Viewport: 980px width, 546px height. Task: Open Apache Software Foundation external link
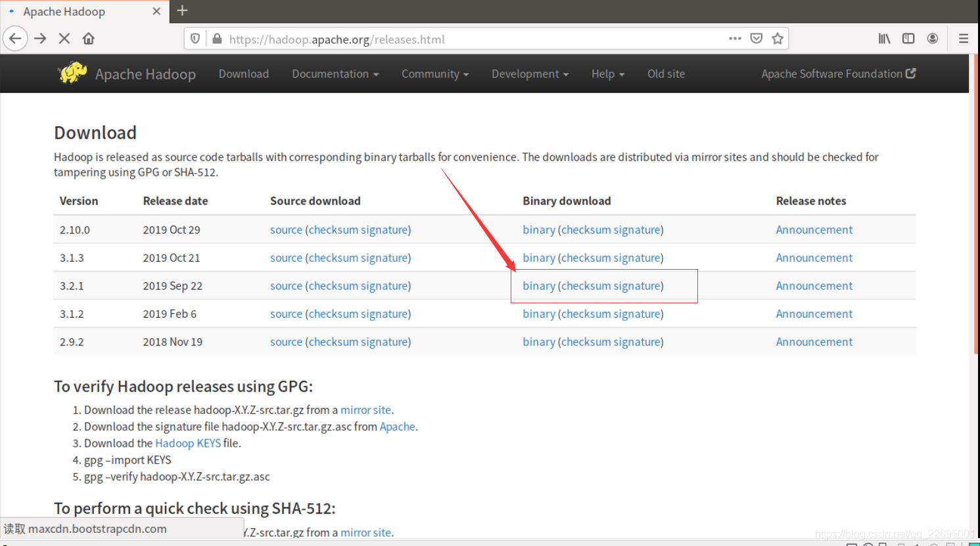click(x=838, y=74)
